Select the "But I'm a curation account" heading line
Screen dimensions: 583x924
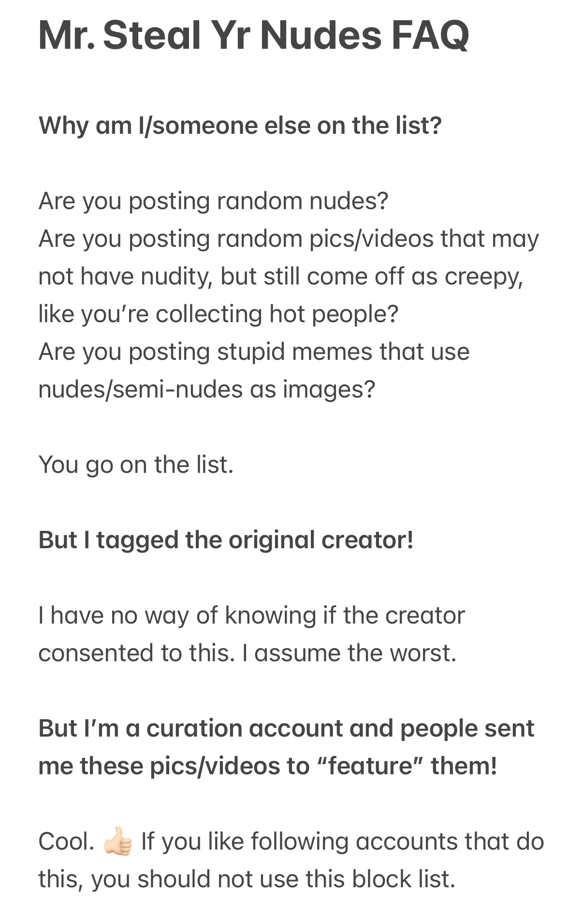tap(286, 728)
